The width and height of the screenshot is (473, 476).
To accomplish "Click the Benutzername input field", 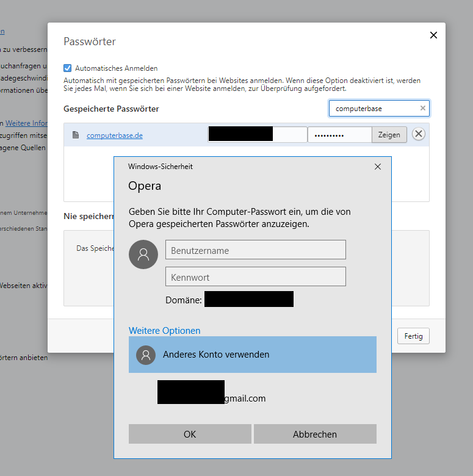I will click(x=255, y=250).
